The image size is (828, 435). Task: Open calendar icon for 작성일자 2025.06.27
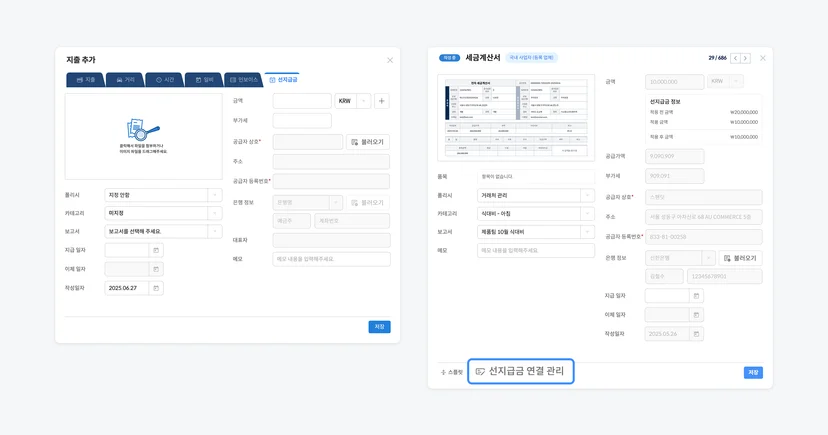(156, 288)
